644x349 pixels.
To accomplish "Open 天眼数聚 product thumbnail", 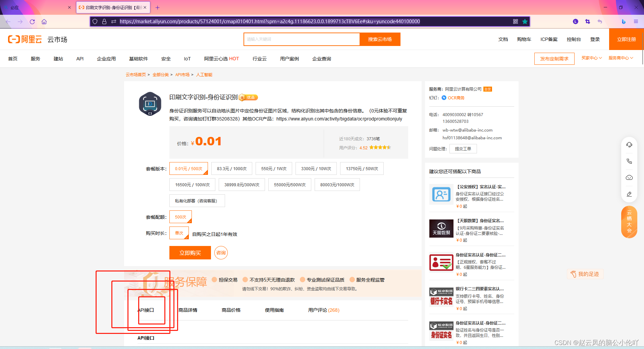I will click(x=441, y=229).
